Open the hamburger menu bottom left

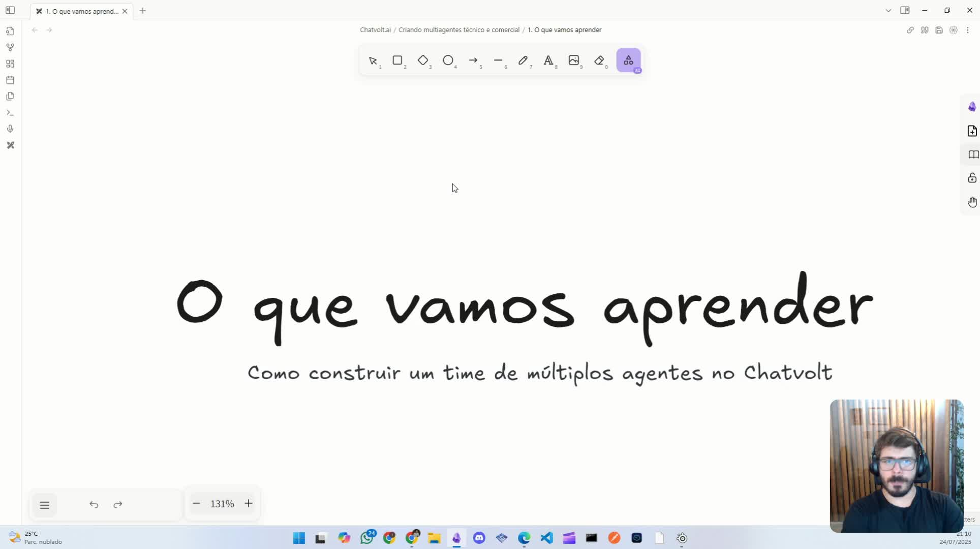45,505
